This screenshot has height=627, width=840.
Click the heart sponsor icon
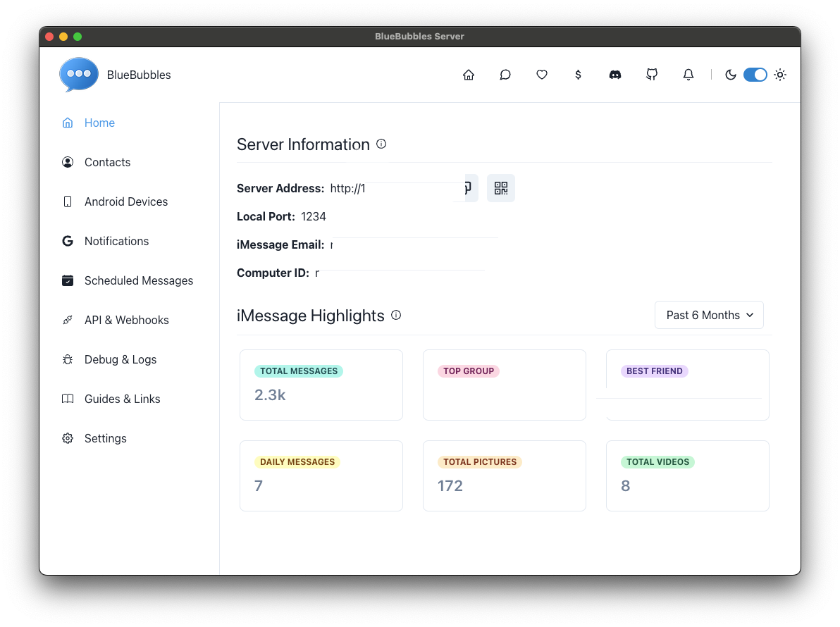[x=542, y=75]
